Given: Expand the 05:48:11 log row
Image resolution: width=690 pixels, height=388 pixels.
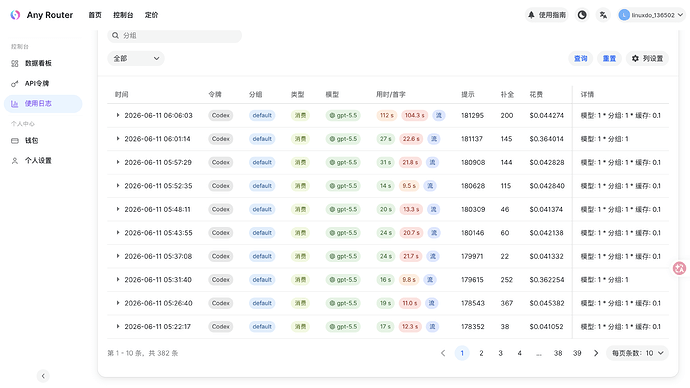Looking at the screenshot, I should click(118, 209).
